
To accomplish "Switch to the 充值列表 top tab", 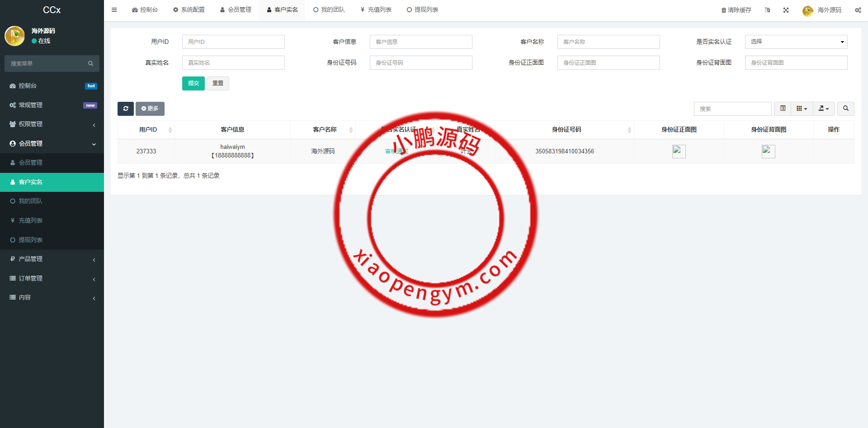I will click(376, 10).
